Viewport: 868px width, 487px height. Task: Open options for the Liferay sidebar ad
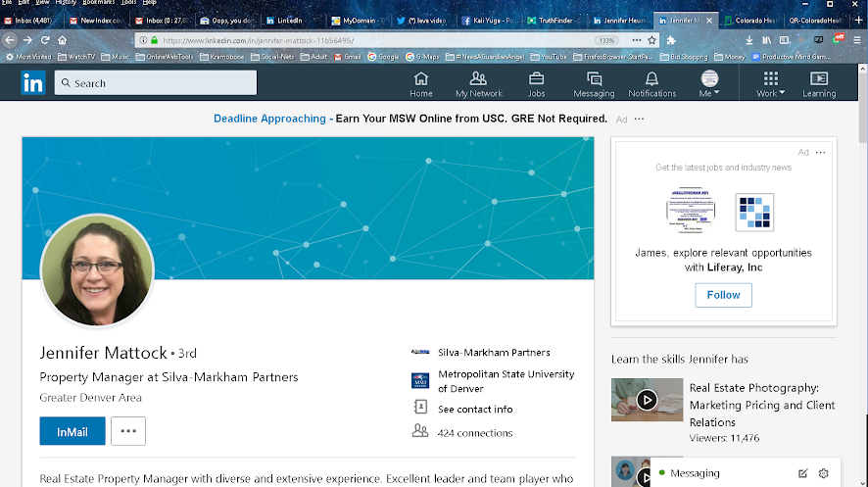coord(820,152)
